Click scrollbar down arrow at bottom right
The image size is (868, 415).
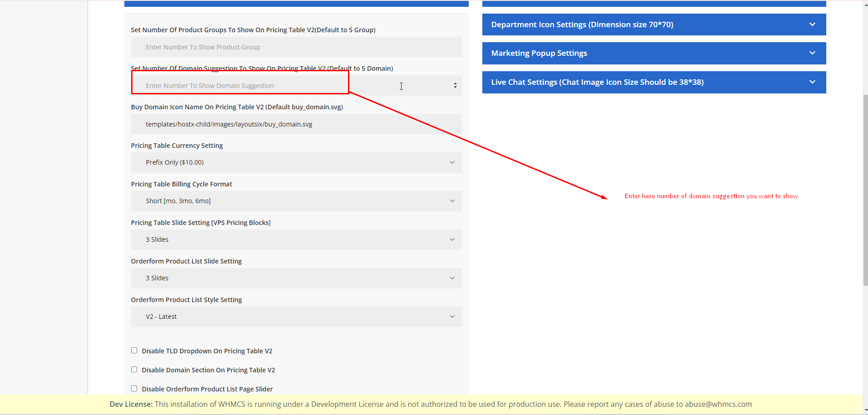(865, 410)
